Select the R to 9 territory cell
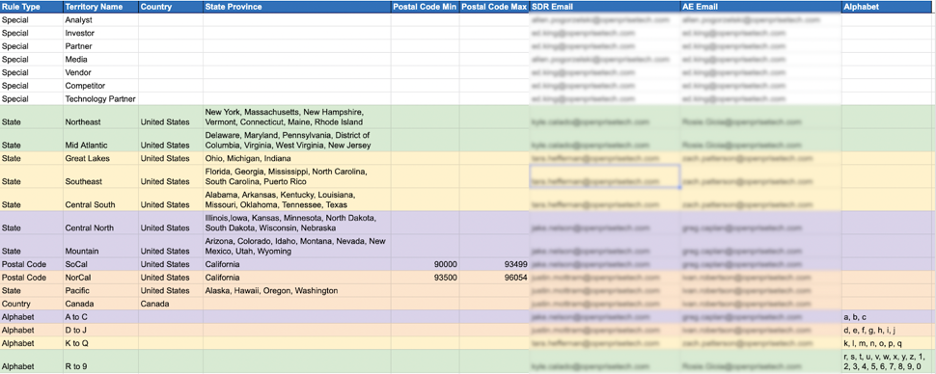936x374 pixels. [100, 361]
